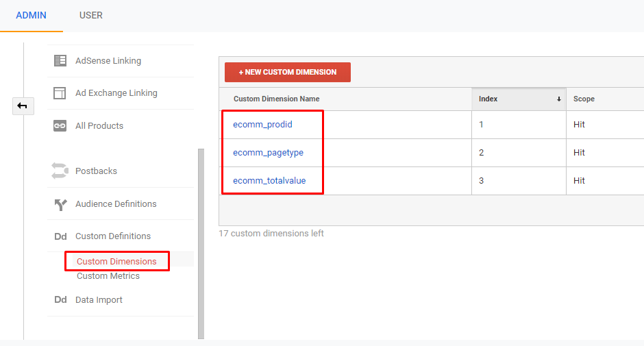644x346 pixels.
Task: Click the Postbacks arrows icon
Action: [60, 171]
